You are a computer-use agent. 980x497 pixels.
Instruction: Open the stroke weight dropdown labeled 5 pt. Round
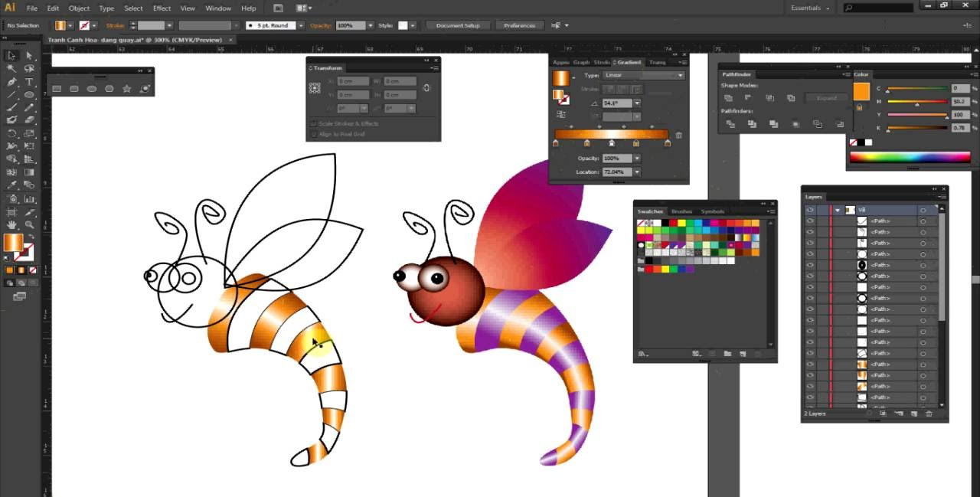coord(302,25)
